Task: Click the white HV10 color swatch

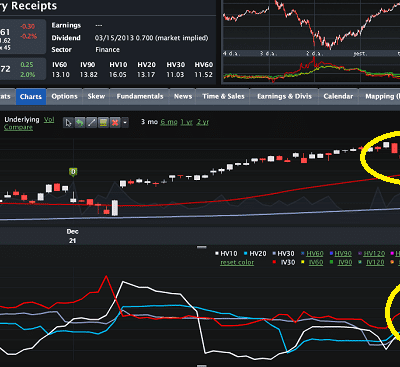Action: coord(217,254)
